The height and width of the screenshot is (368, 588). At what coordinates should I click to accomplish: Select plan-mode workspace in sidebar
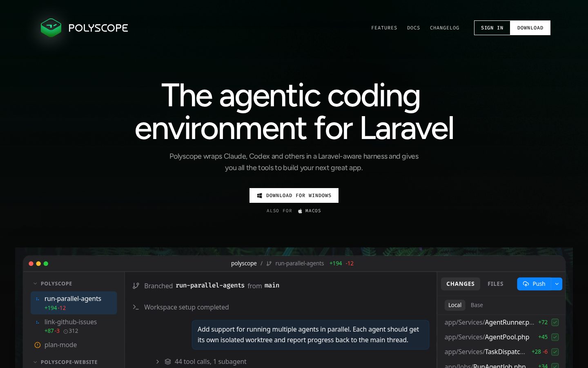click(74, 345)
